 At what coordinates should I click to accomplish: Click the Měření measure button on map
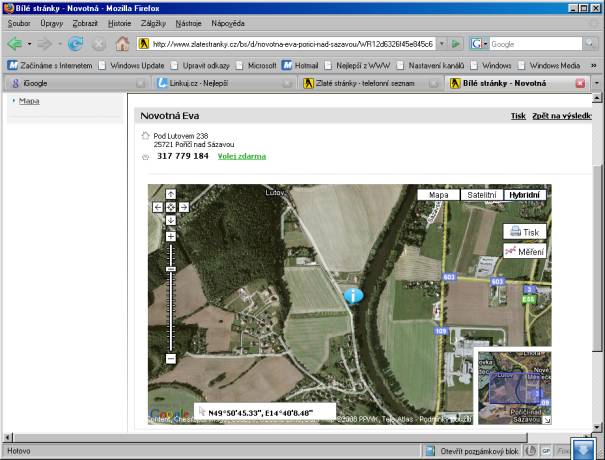(x=524, y=251)
